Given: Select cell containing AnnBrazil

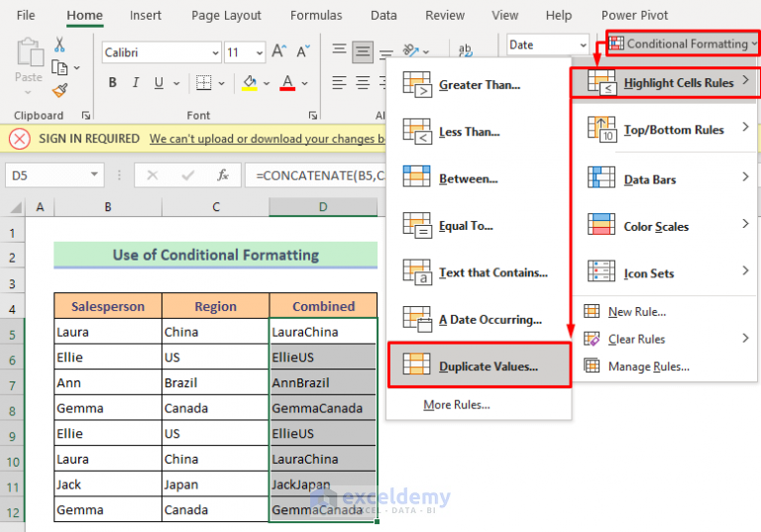Looking at the screenshot, I should click(x=323, y=382).
